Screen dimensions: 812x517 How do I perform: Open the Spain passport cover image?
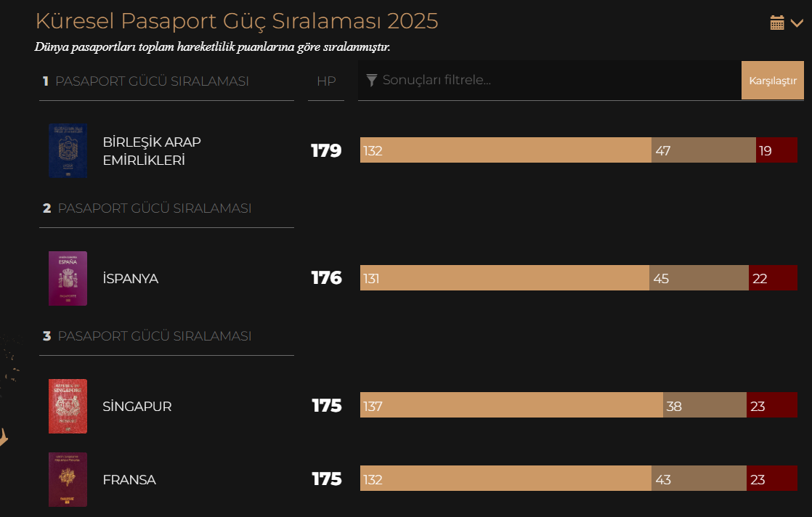click(x=68, y=279)
